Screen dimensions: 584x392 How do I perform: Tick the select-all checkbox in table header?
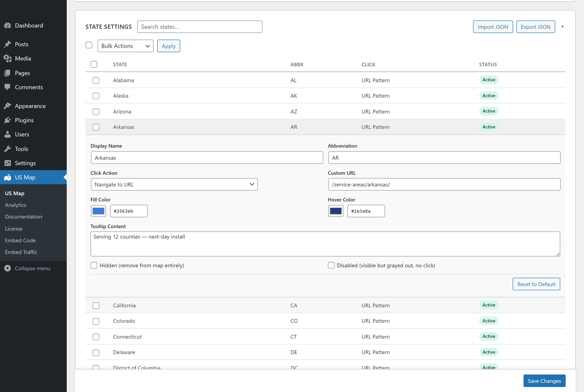[x=94, y=64]
